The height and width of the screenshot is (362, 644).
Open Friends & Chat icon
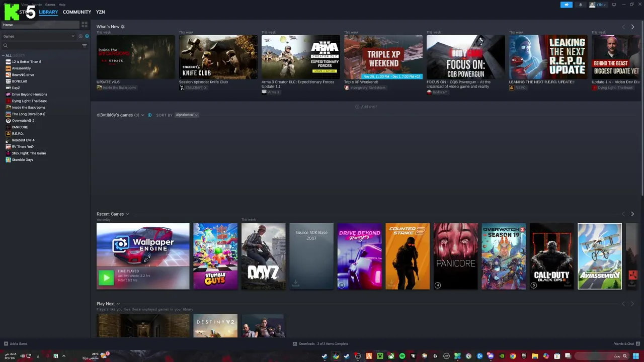click(637, 344)
